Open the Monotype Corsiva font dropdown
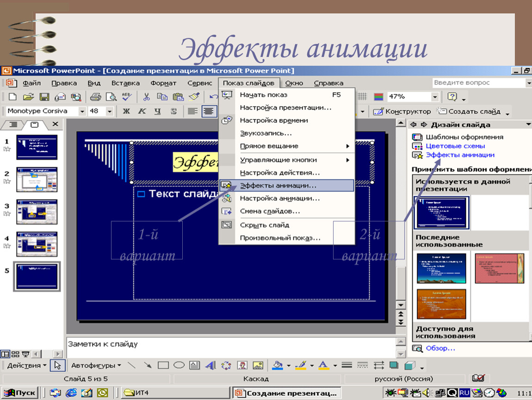 (x=82, y=111)
